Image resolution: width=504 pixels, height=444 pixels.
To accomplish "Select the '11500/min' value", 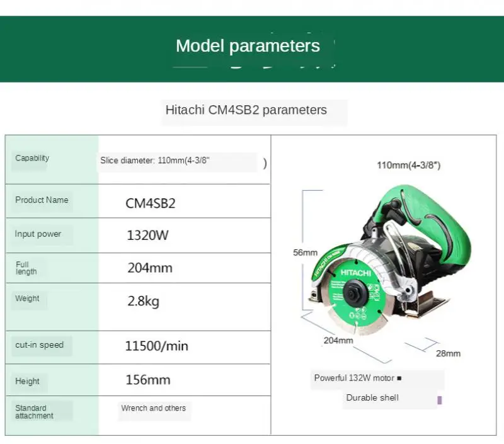I will tap(156, 346).
